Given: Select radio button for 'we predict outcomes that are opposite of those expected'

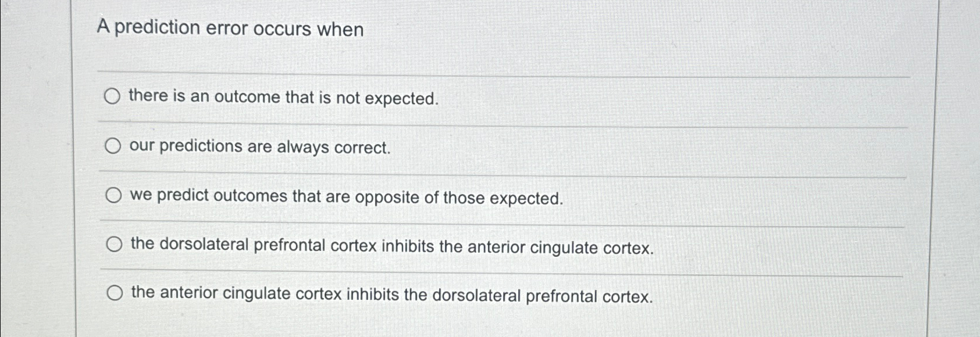Looking at the screenshot, I should pyautogui.click(x=112, y=196).
